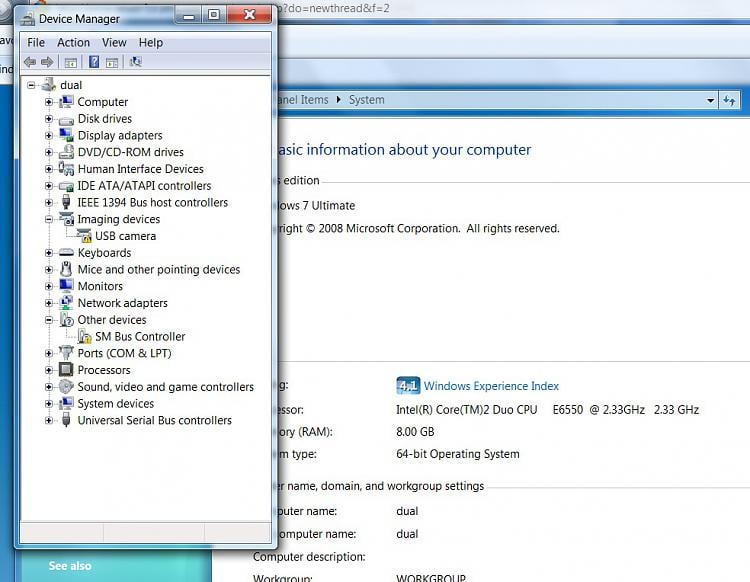750x582 pixels.
Task: Expand the Processors node
Action: (48, 370)
